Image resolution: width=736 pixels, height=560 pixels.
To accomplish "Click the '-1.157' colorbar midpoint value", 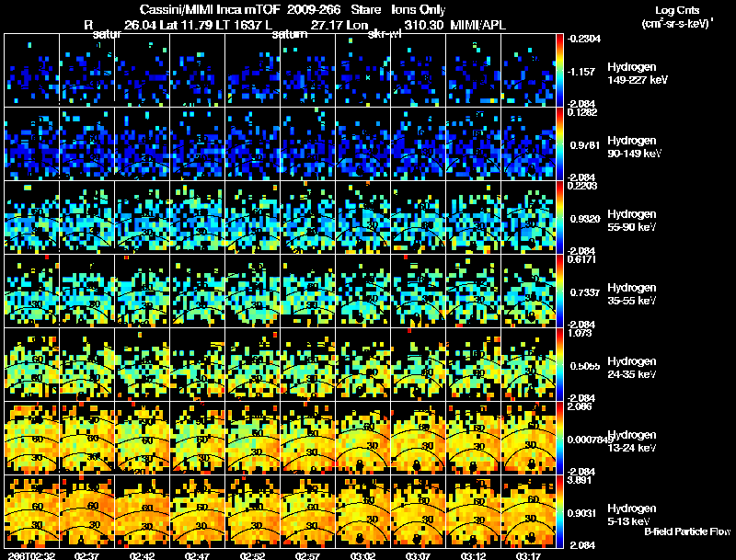I will (x=581, y=72).
